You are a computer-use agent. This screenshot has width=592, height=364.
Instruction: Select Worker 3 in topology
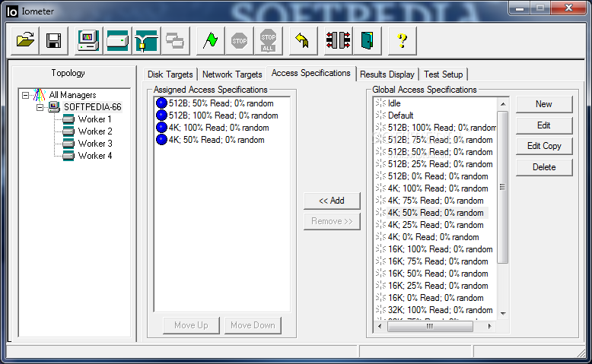pyautogui.click(x=95, y=144)
